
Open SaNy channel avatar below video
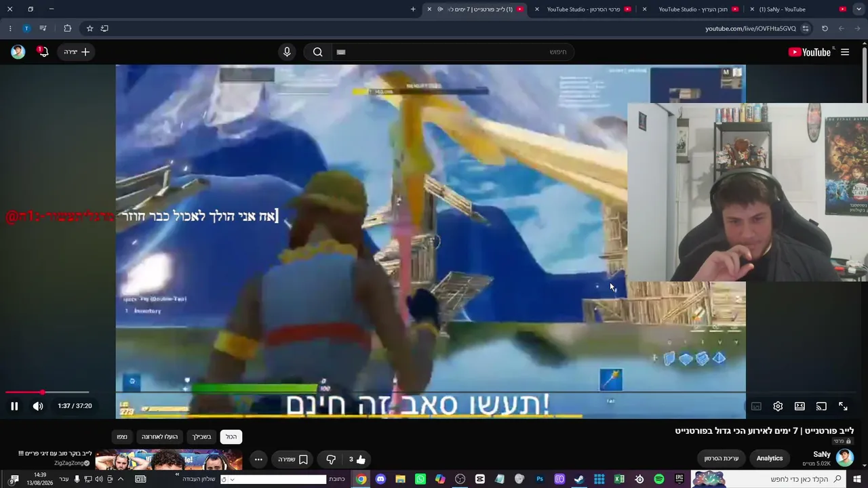click(844, 457)
